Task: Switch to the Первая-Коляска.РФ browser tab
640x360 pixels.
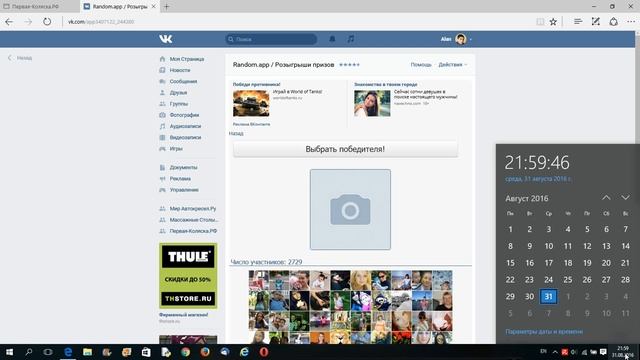Action: tap(35, 7)
